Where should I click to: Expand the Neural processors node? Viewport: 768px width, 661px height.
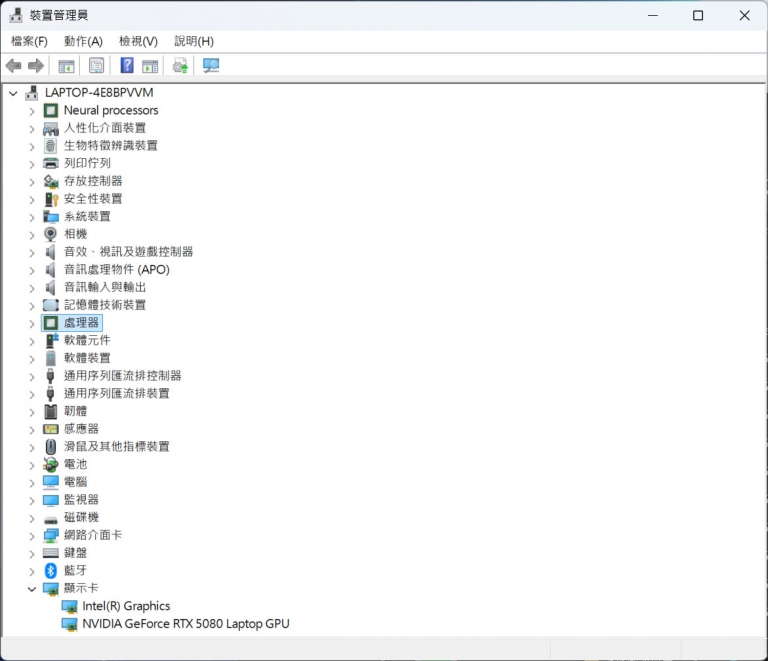tap(32, 111)
